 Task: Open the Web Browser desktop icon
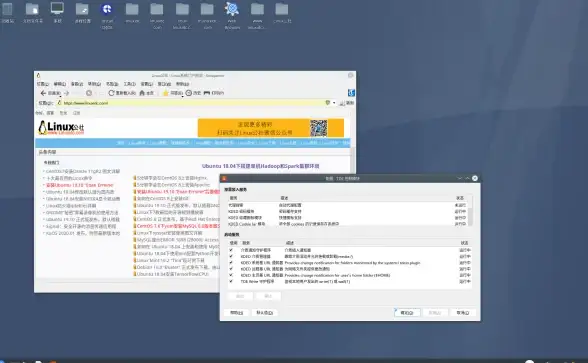(x=232, y=9)
